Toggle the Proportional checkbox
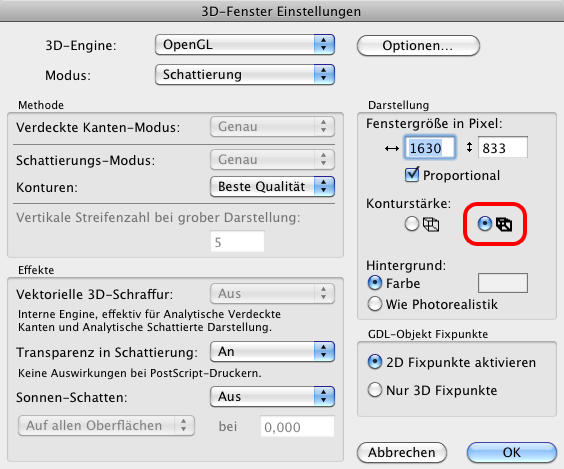 [412, 175]
